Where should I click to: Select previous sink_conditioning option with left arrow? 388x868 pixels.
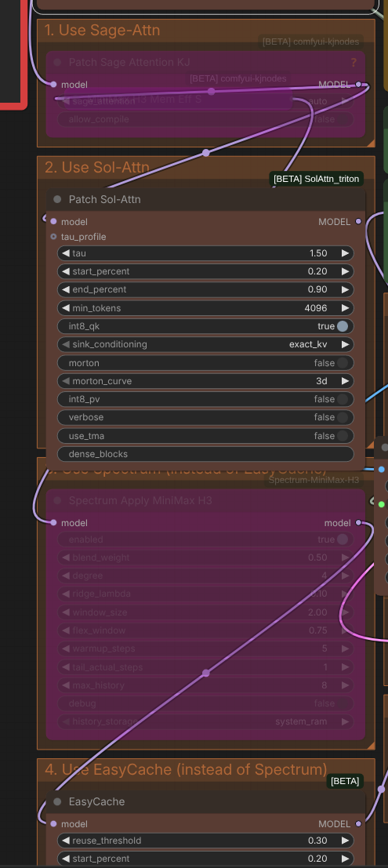point(66,344)
